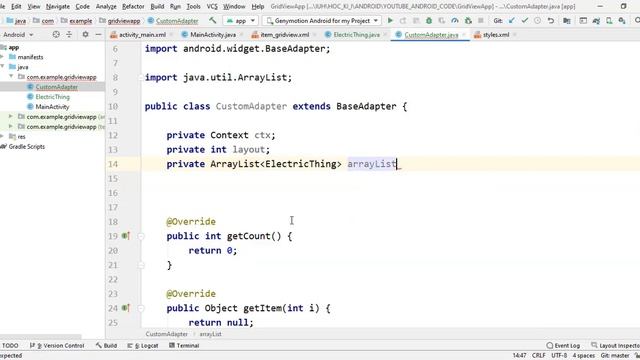This screenshot has width=640, height=360.
Task: Switch to styles.xml tab
Action: click(x=496, y=35)
